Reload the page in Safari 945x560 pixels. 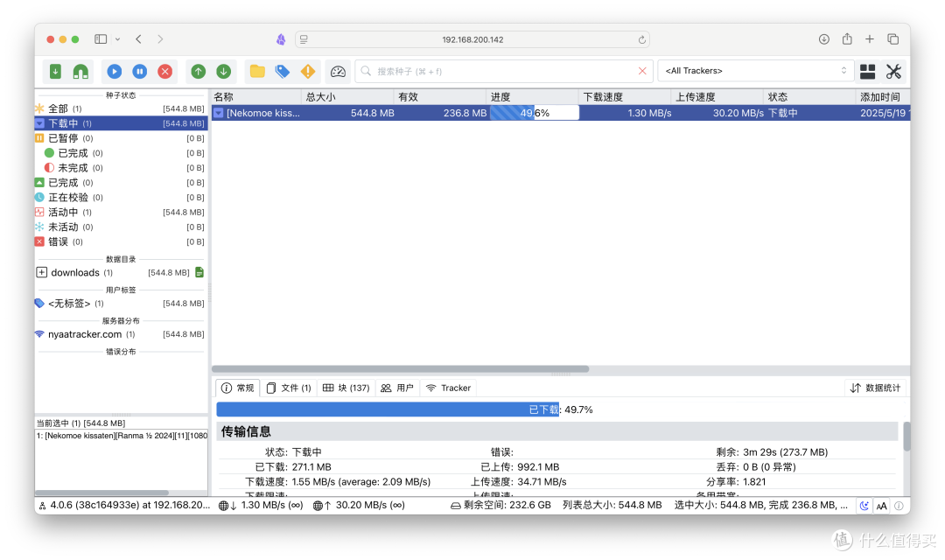642,39
